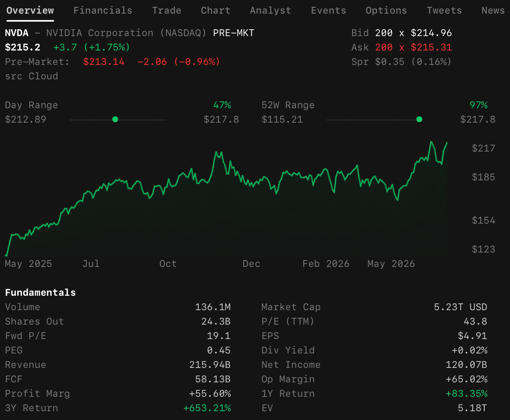Click the EV value 5.18T
The image size is (510, 420).
coord(473,408)
